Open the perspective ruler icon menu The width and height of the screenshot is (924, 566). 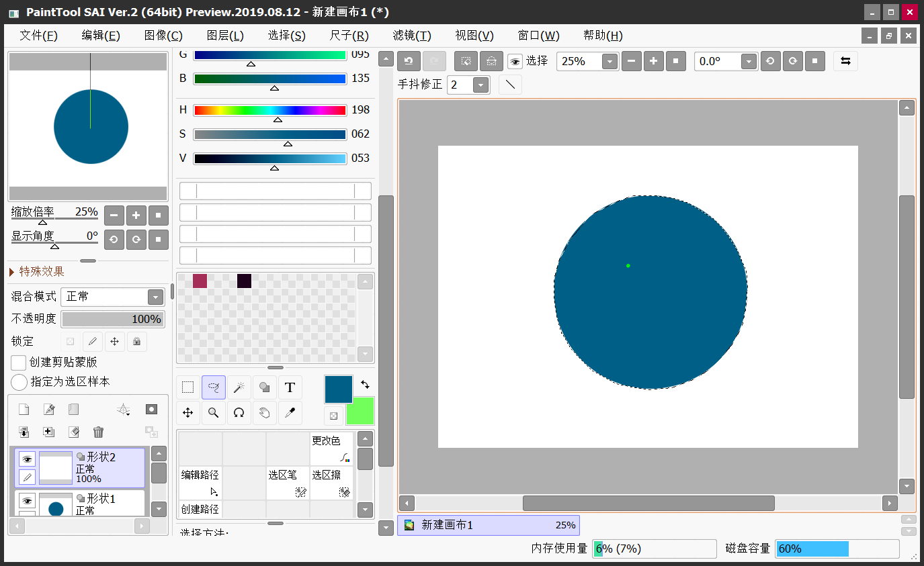click(x=124, y=409)
